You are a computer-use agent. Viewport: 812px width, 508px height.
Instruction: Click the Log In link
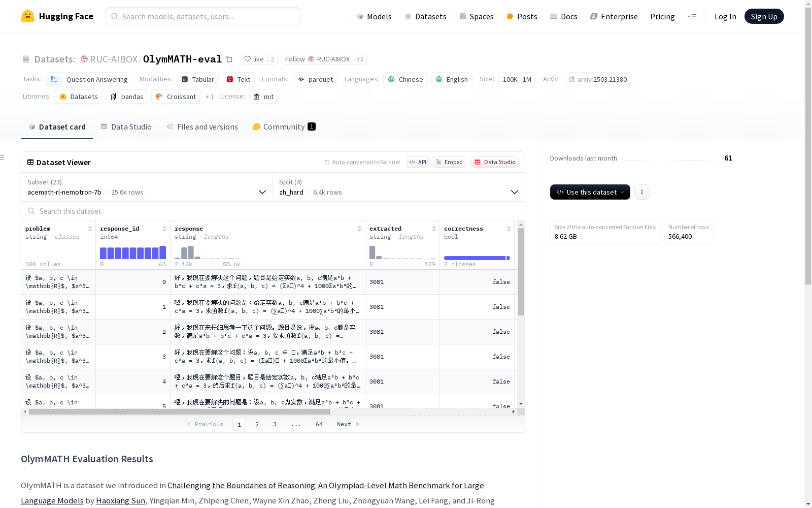(x=725, y=16)
